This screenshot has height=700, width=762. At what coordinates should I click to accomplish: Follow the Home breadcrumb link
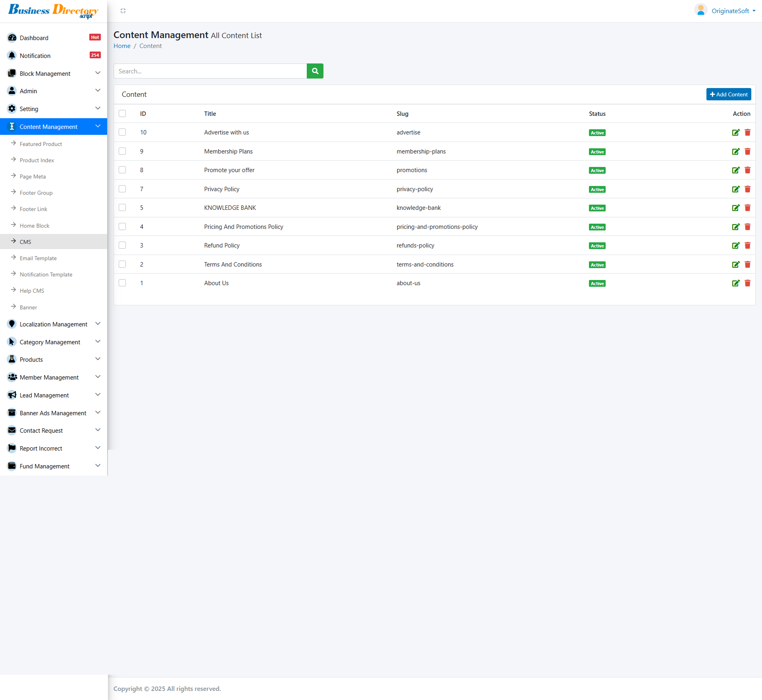122,46
